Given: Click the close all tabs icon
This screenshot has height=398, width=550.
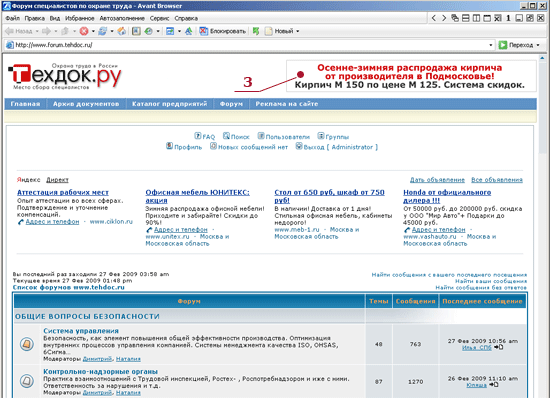Looking at the screenshot, I should (x=498, y=18).
